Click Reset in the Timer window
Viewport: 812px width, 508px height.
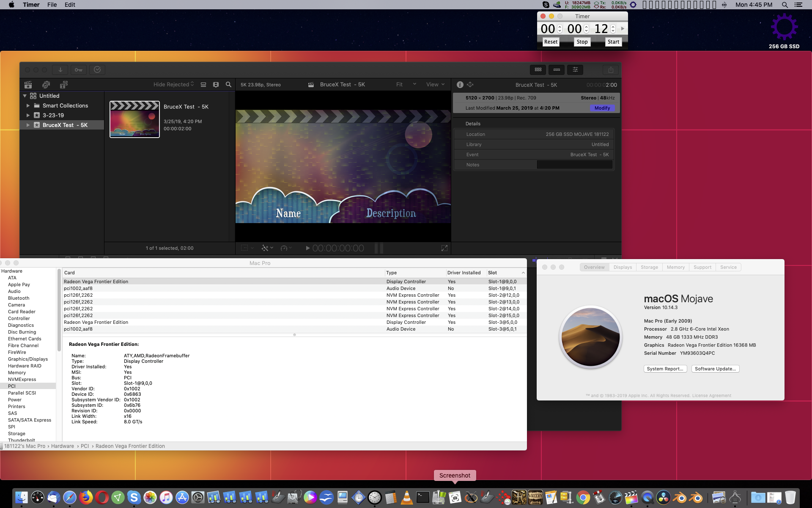click(551, 42)
